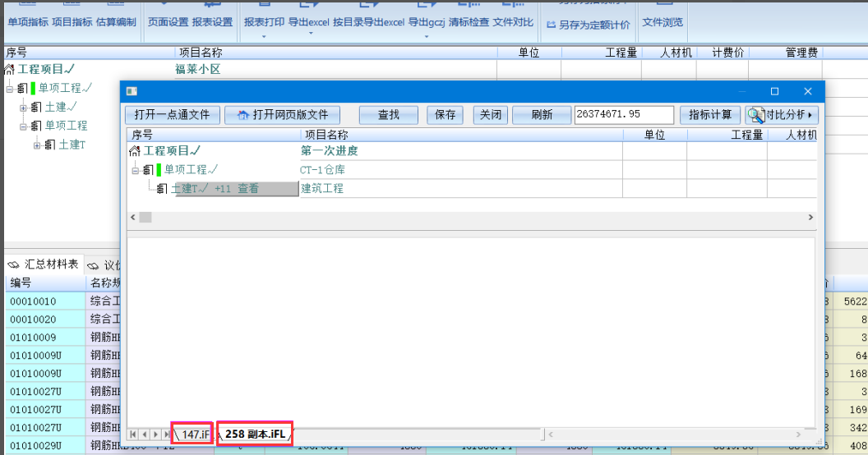The width and height of the screenshot is (868, 455).
Task: Switch to the 147.iF sheet tab
Action: point(194,434)
